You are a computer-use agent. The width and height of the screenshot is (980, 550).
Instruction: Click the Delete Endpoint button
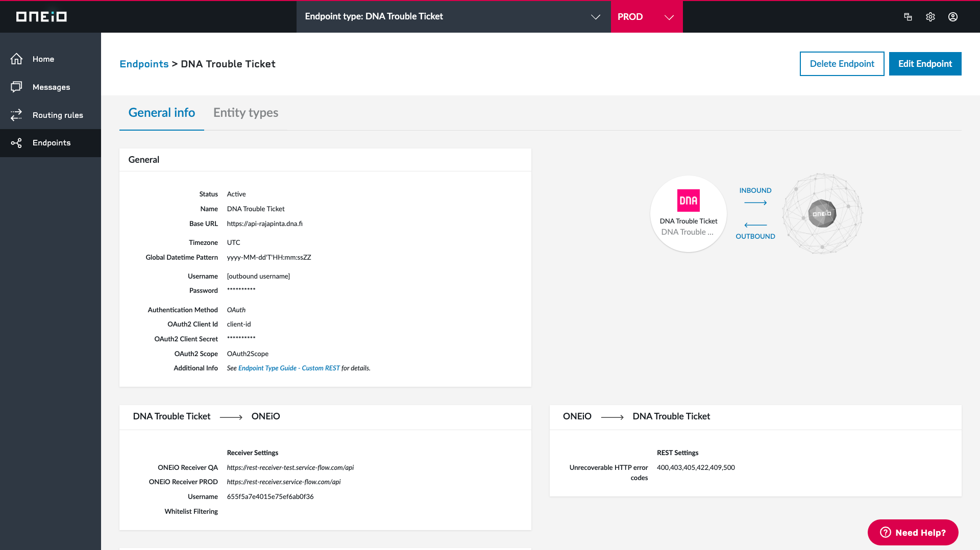tap(842, 64)
